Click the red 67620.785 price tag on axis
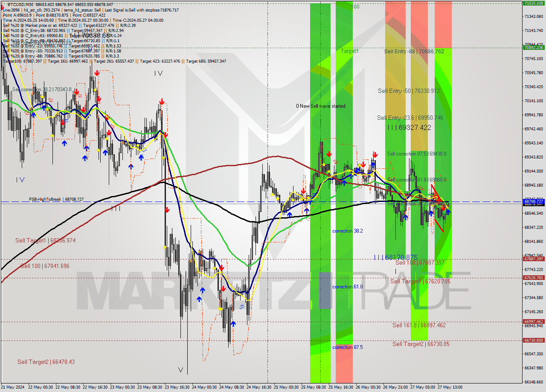Image resolution: width=546 pixels, height=392 pixels. 533,277
